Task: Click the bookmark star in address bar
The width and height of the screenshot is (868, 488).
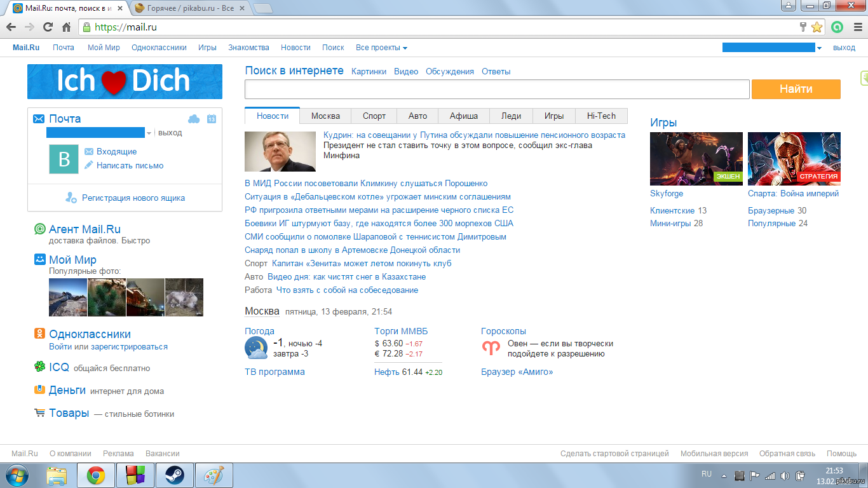Action: click(817, 27)
